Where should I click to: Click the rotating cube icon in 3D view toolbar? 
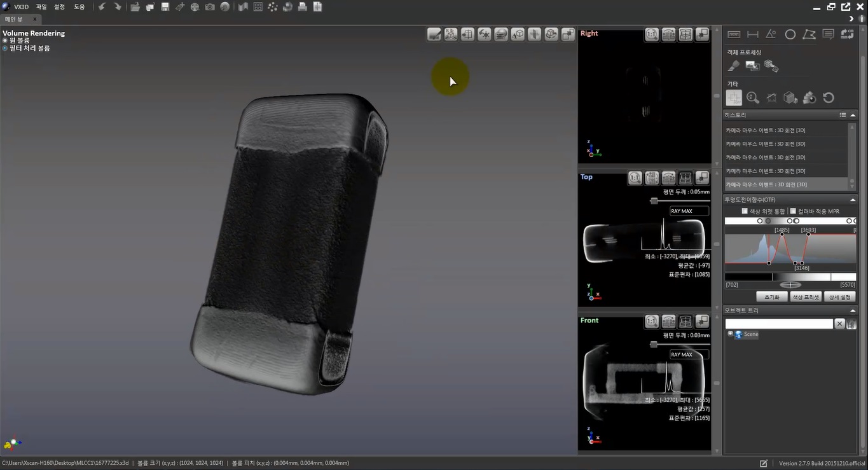(x=551, y=34)
